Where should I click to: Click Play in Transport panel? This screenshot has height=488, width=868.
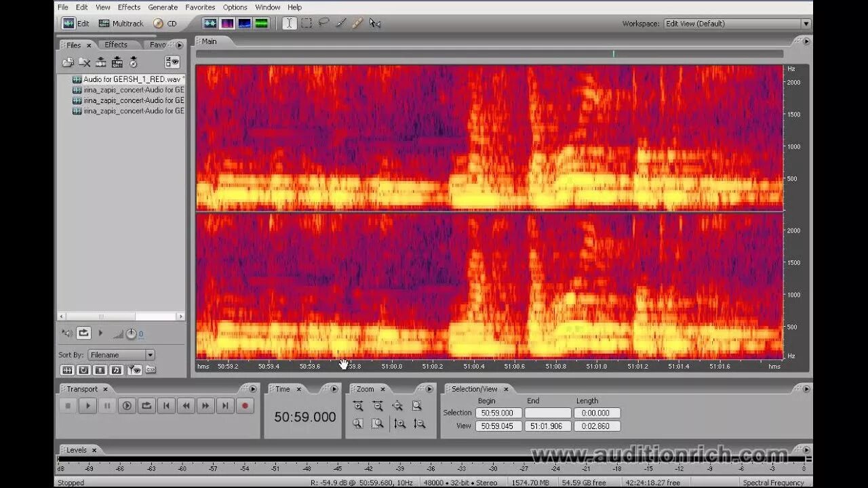click(x=87, y=406)
